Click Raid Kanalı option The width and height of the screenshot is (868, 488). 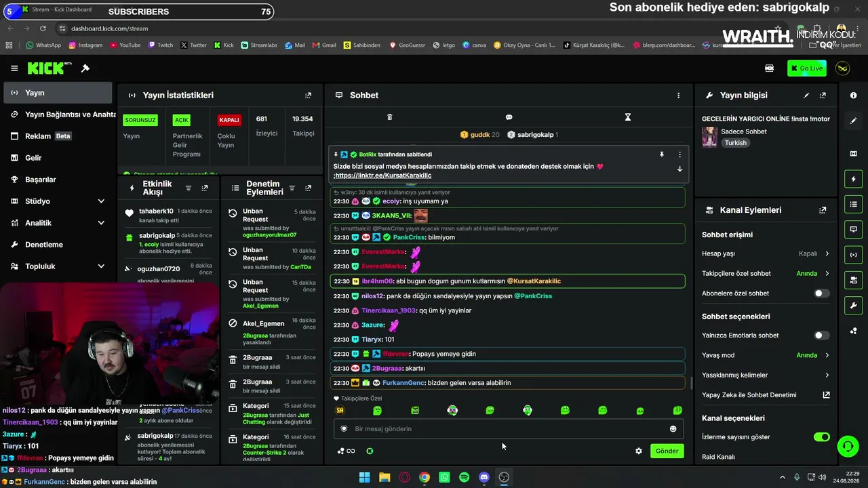[x=718, y=457]
